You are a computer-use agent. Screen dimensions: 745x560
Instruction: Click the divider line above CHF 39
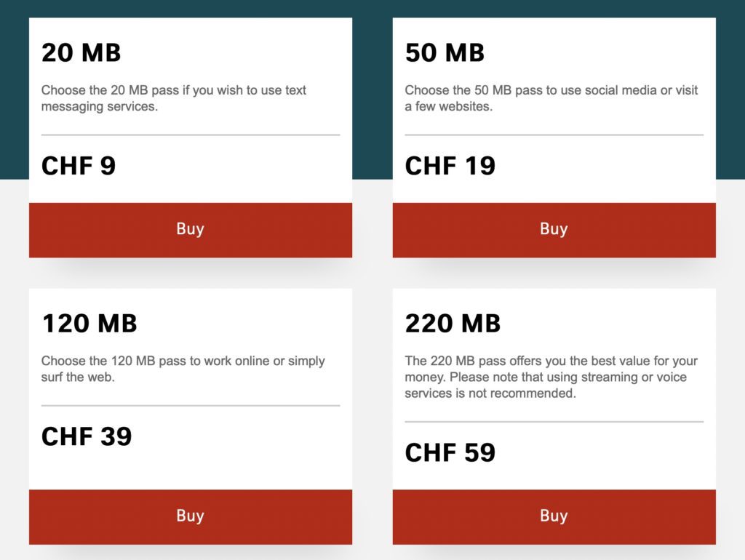(x=191, y=405)
